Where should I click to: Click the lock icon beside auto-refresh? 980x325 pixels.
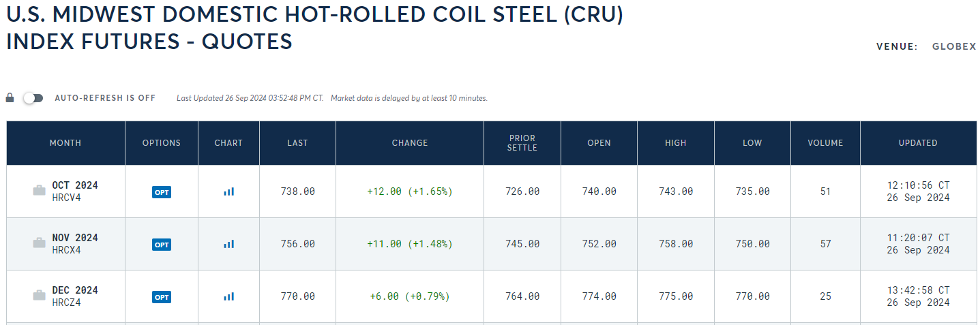tap(10, 98)
